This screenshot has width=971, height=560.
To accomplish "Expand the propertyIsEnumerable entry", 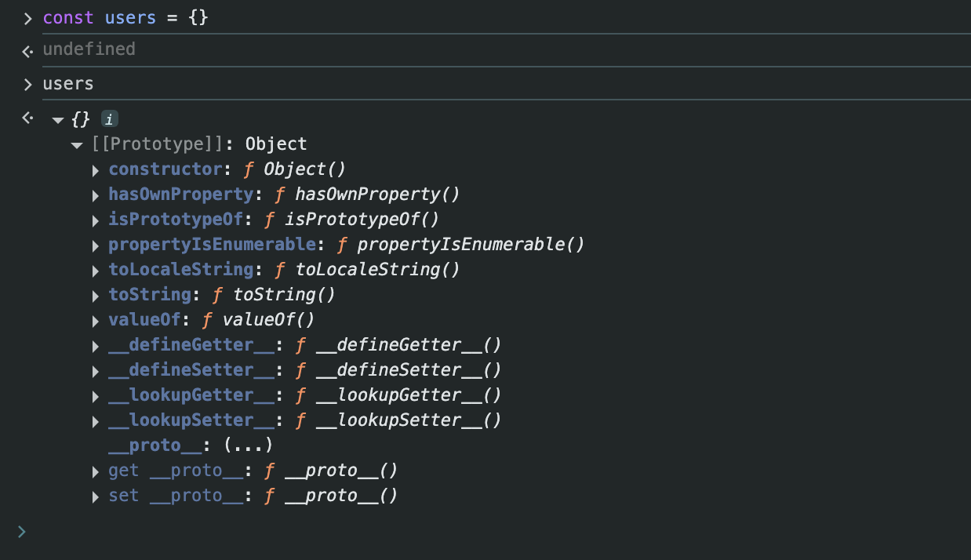I will click(x=96, y=245).
